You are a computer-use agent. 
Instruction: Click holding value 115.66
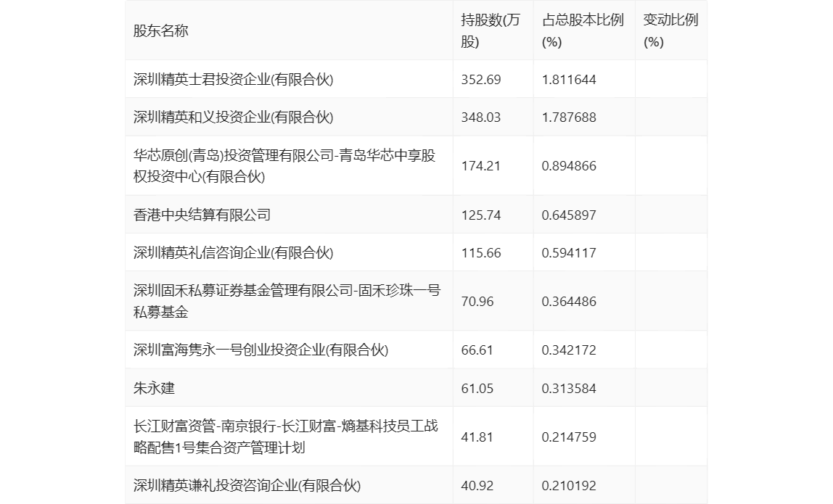pyautogui.click(x=481, y=253)
